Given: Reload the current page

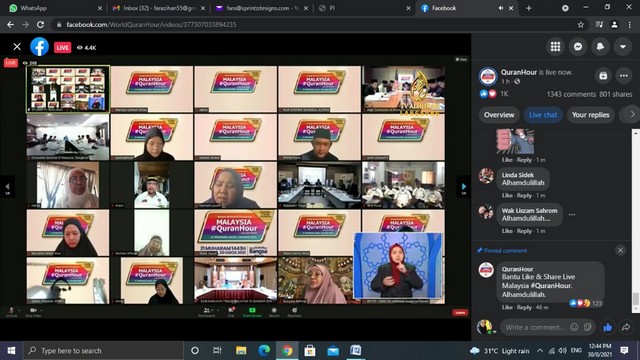Looking at the screenshot, I should (40, 24).
